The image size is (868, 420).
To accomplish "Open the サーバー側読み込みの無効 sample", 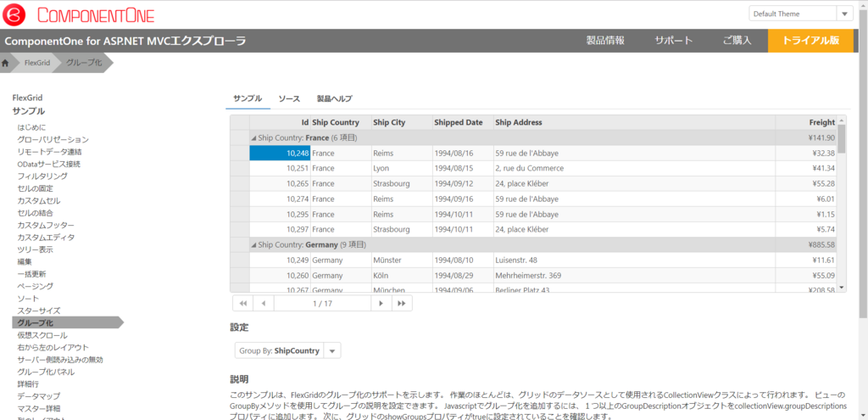I will pyautogui.click(x=60, y=360).
